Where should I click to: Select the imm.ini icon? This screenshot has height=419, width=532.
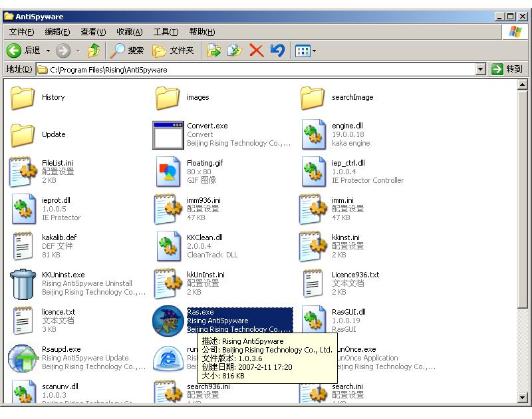(x=313, y=209)
